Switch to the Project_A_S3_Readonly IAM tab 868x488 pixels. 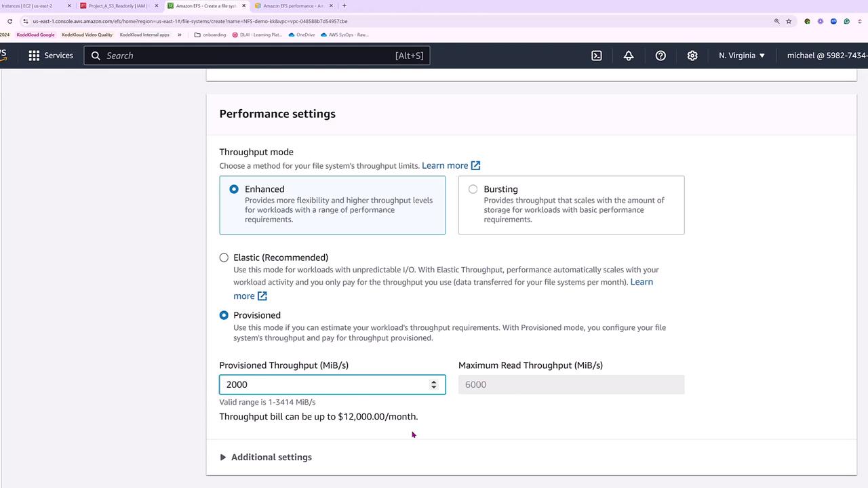click(x=119, y=5)
